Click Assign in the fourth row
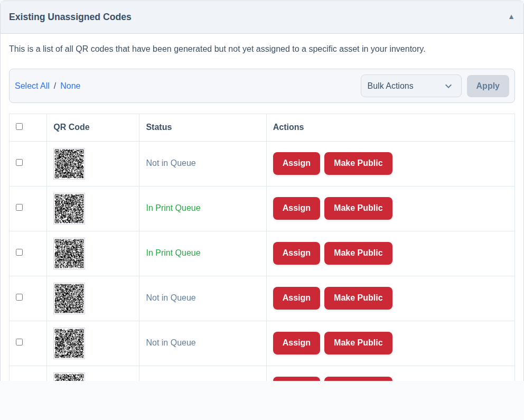Screen dimensions: 524x420 click(296, 298)
